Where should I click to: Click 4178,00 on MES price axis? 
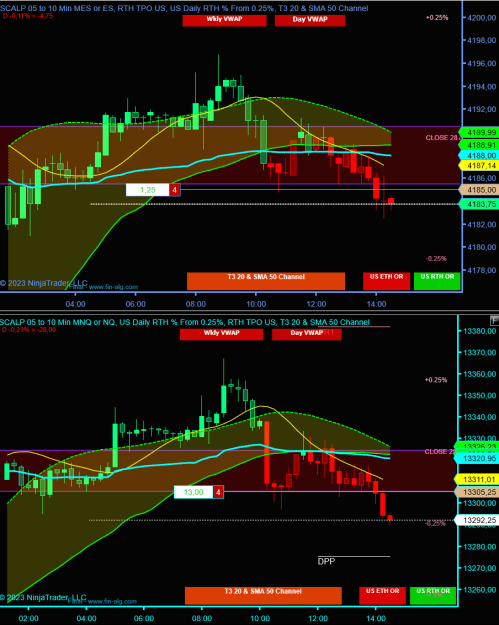pos(481,270)
